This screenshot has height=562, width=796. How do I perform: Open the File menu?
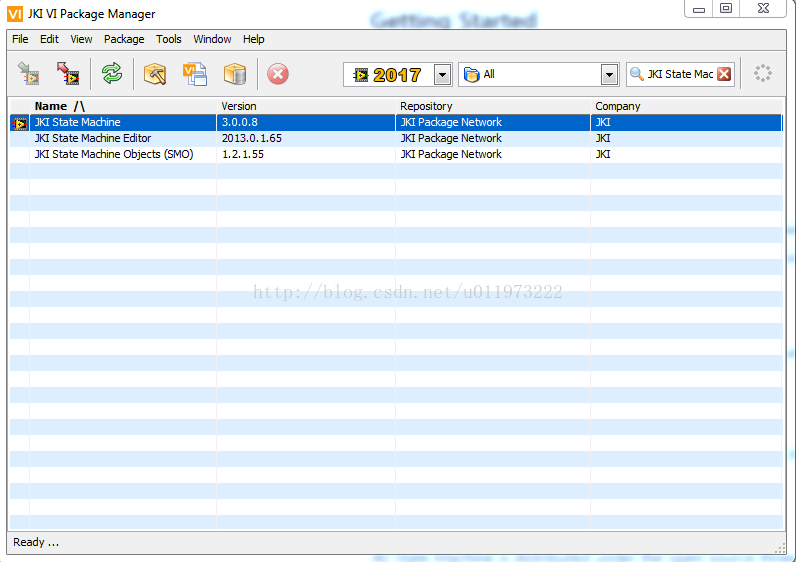tap(20, 39)
